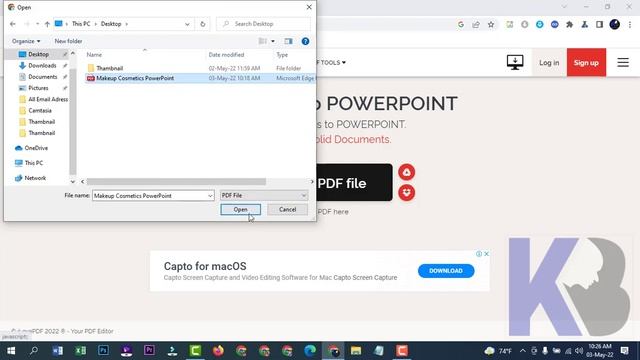
Task: Toggle Chrome side panel icon
Action: coord(599,24)
